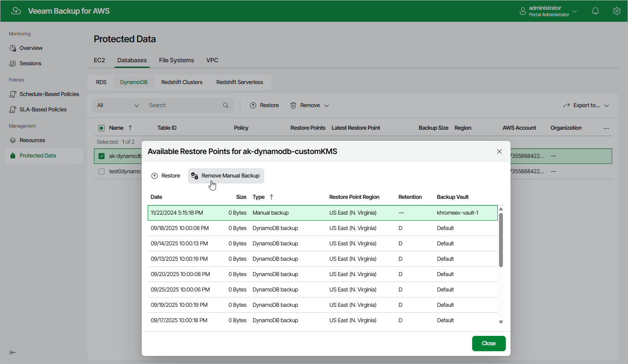Screen dimensions: 628x364
Task: Click the search magnifier icon
Action: (225, 105)
